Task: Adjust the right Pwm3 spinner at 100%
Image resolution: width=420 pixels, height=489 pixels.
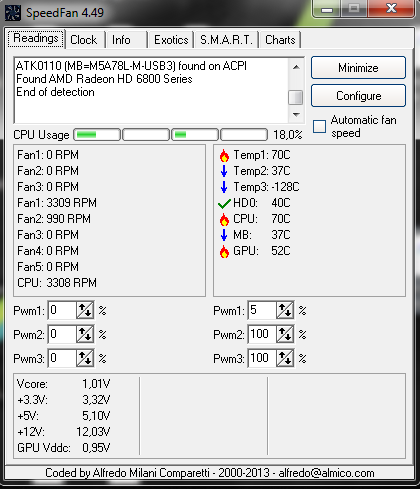Action: [x=285, y=359]
